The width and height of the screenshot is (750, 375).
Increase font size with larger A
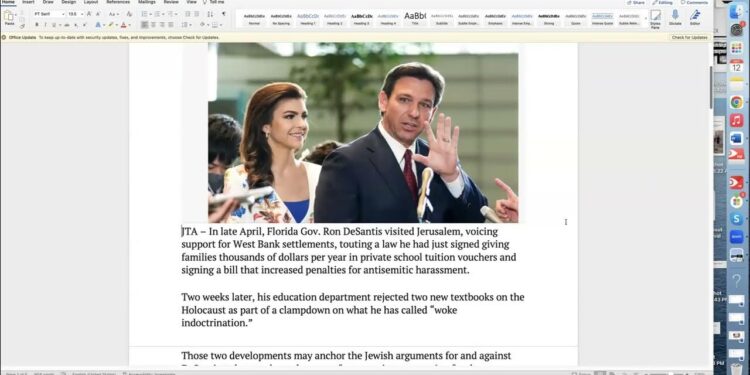tap(89, 14)
